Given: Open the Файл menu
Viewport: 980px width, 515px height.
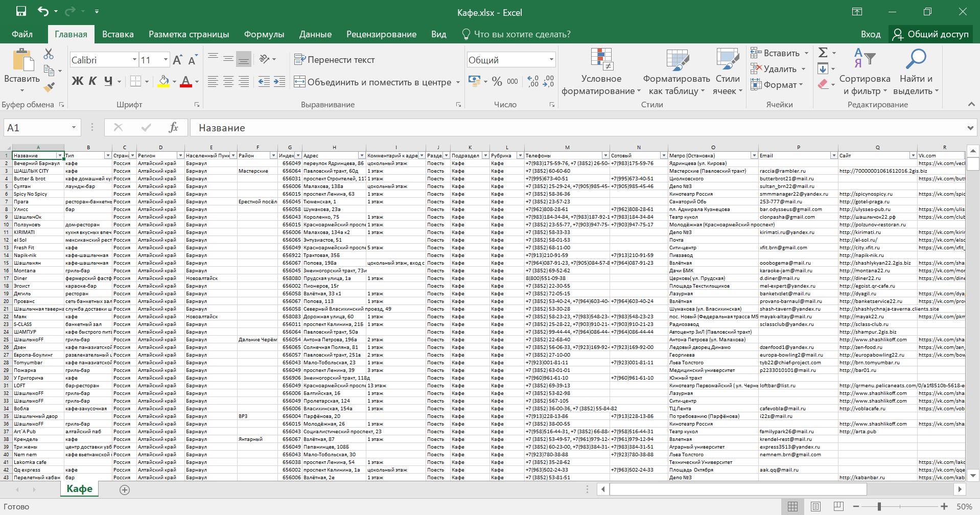Looking at the screenshot, I should coord(22,34).
